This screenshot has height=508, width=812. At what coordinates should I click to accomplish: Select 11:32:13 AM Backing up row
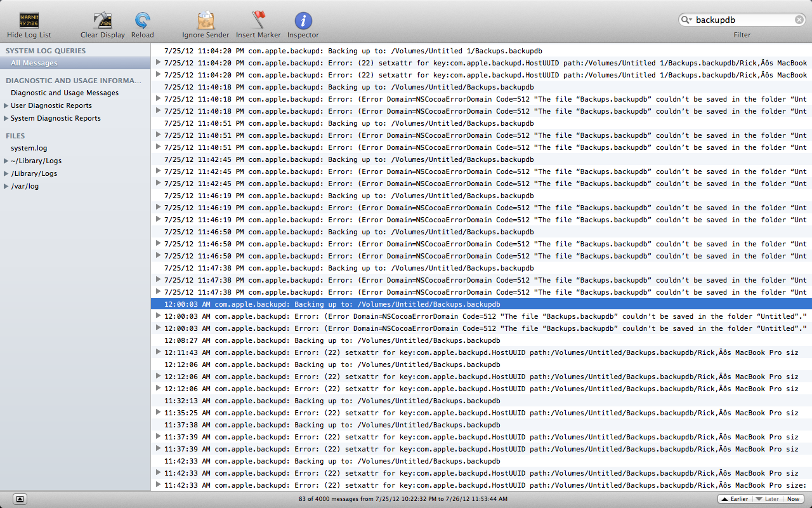pyautogui.click(x=481, y=401)
